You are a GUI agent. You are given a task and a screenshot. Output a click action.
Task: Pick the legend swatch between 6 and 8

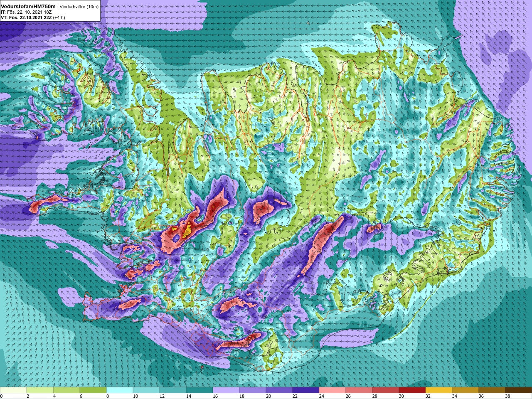point(93,390)
